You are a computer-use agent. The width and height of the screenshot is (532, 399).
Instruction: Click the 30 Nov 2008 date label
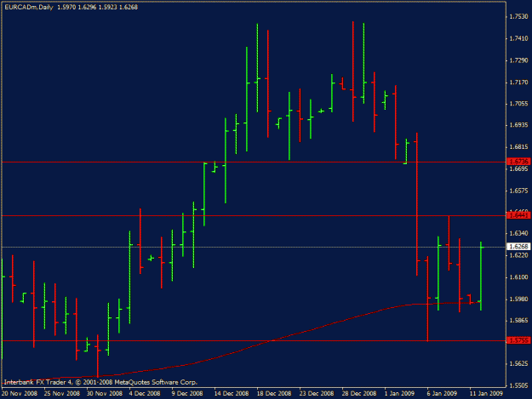[x=105, y=394]
